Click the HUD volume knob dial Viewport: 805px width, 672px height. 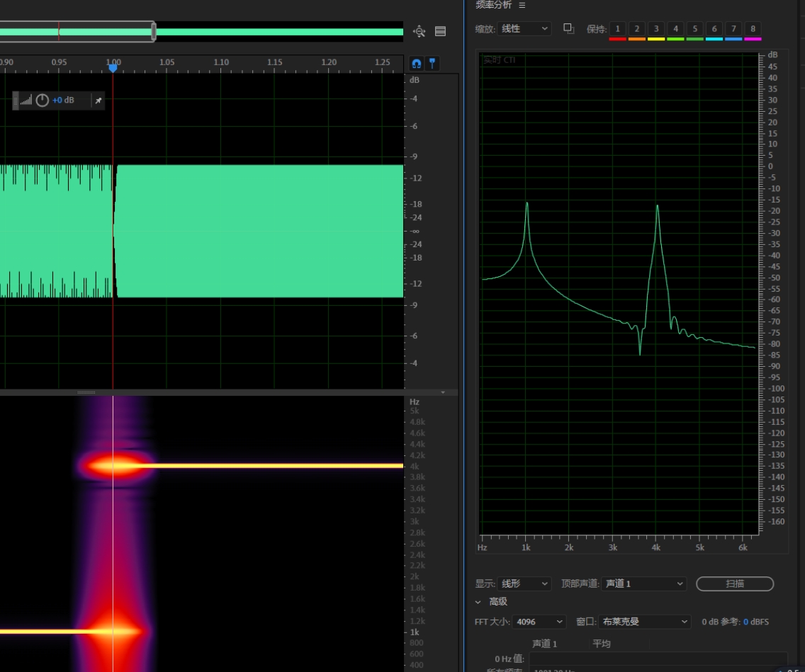click(x=43, y=101)
